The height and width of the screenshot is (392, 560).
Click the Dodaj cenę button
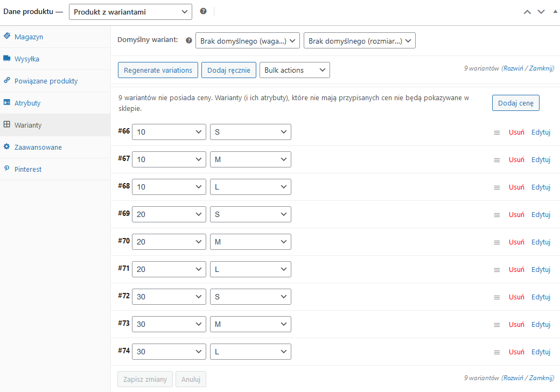[x=515, y=103]
